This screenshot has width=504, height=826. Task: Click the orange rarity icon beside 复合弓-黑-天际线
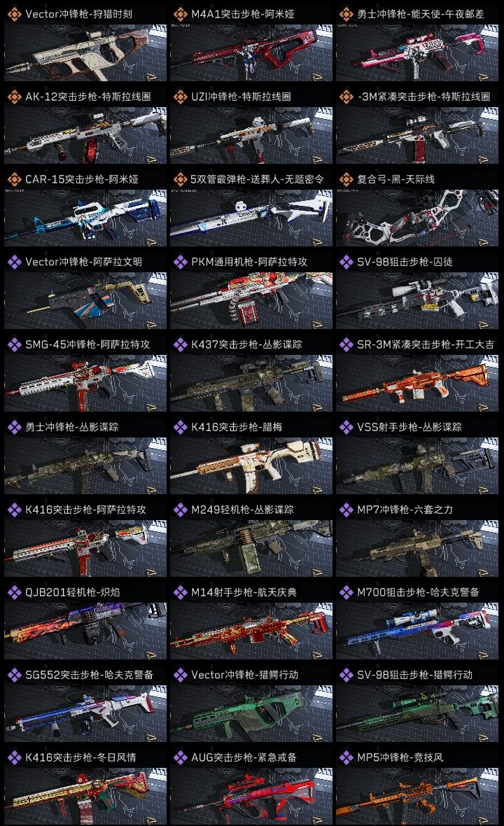tap(346, 179)
